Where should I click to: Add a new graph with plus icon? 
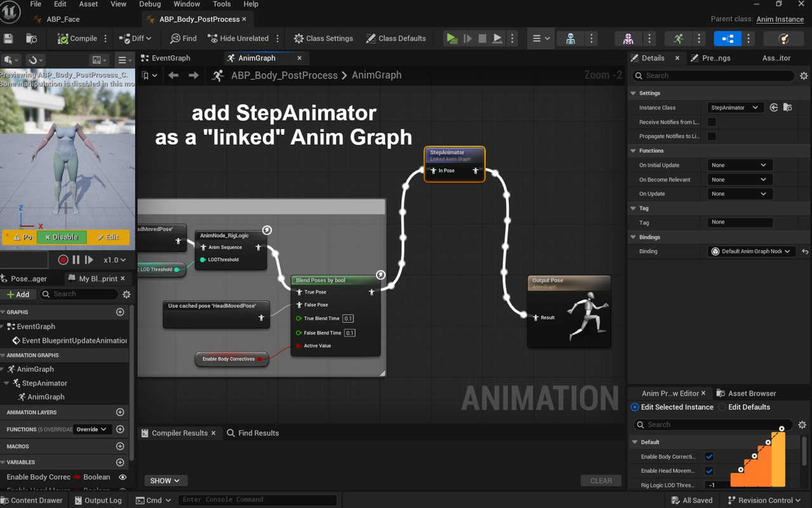(x=120, y=312)
